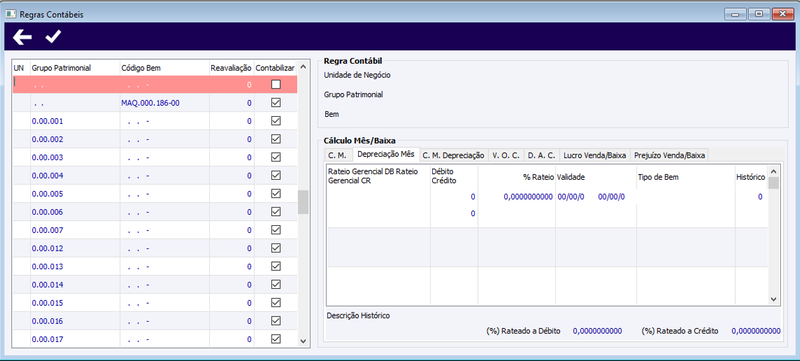Select group row 0.00.014
Screen dimensions: 800x361
(x=155, y=285)
